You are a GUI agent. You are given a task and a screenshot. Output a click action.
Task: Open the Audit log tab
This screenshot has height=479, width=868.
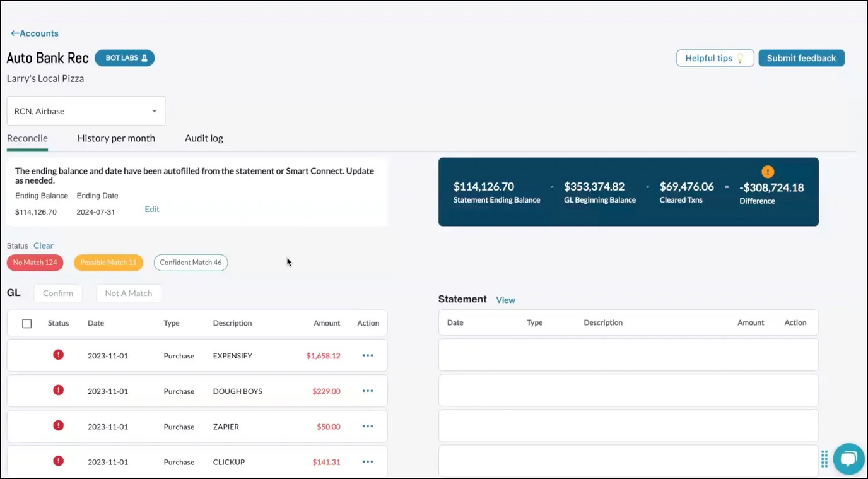point(203,138)
